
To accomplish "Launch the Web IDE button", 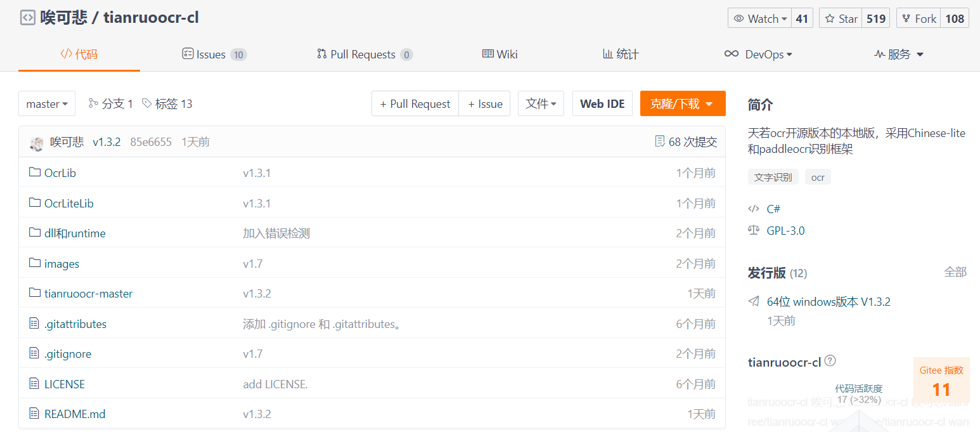I will pos(602,103).
